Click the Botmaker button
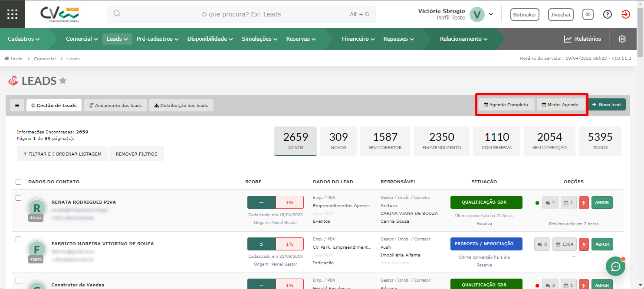 525,14
